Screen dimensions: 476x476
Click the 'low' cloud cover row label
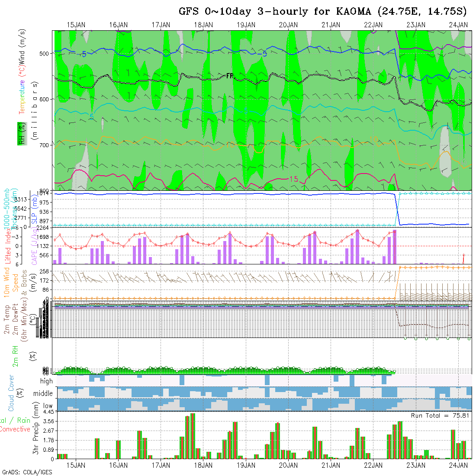(x=48, y=406)
